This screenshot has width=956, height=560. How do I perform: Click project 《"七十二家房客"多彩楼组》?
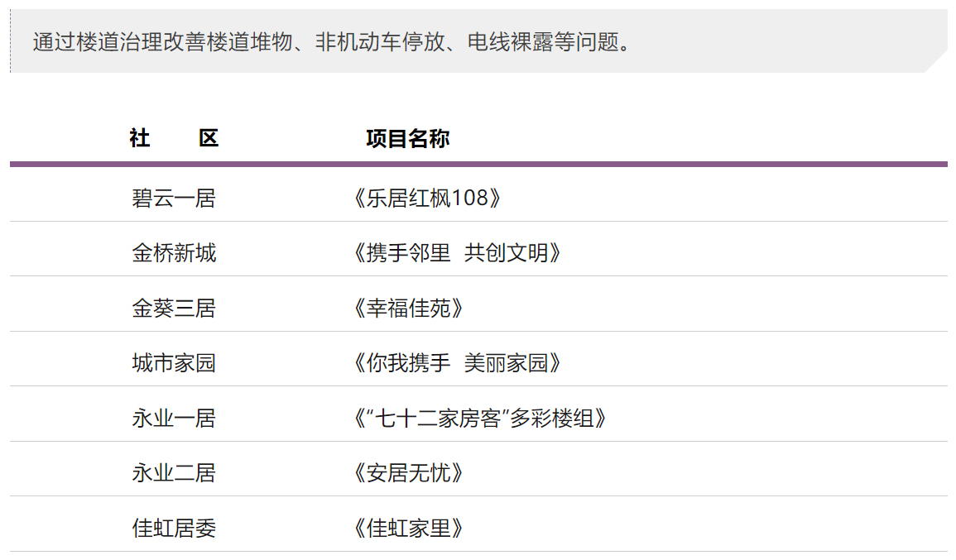click(x=478, y=419)
